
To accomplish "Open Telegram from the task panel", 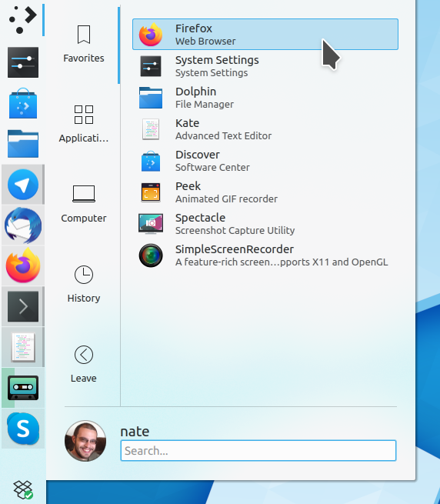I will 23,185.
